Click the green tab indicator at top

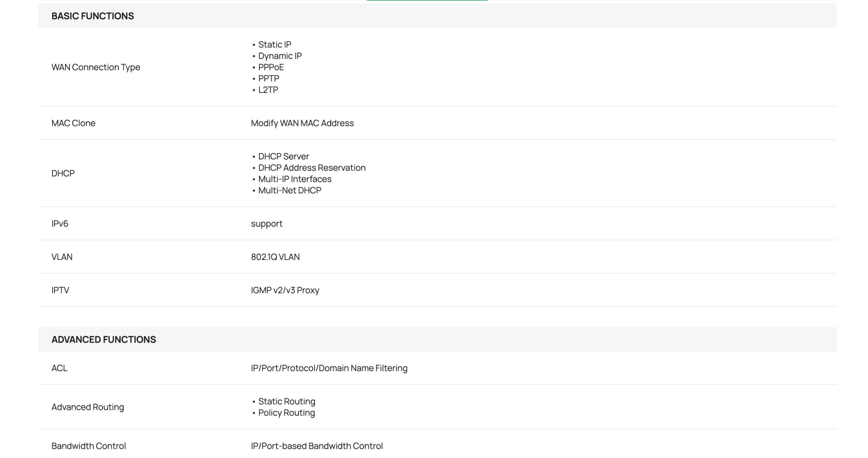(427, 0)
